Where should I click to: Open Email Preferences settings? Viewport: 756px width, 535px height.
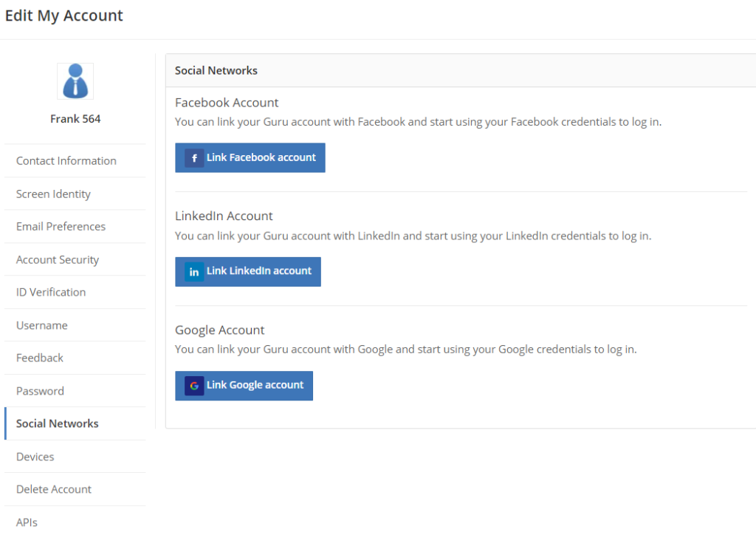[x=61, y=227]
